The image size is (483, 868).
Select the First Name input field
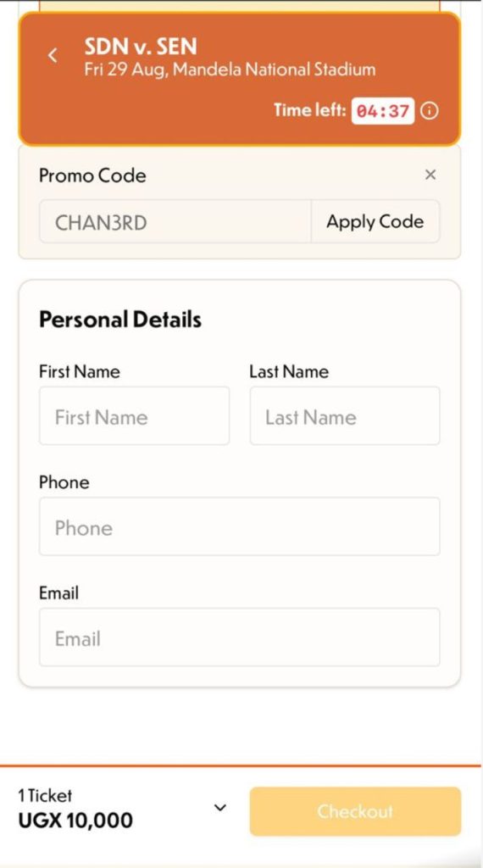135,415
